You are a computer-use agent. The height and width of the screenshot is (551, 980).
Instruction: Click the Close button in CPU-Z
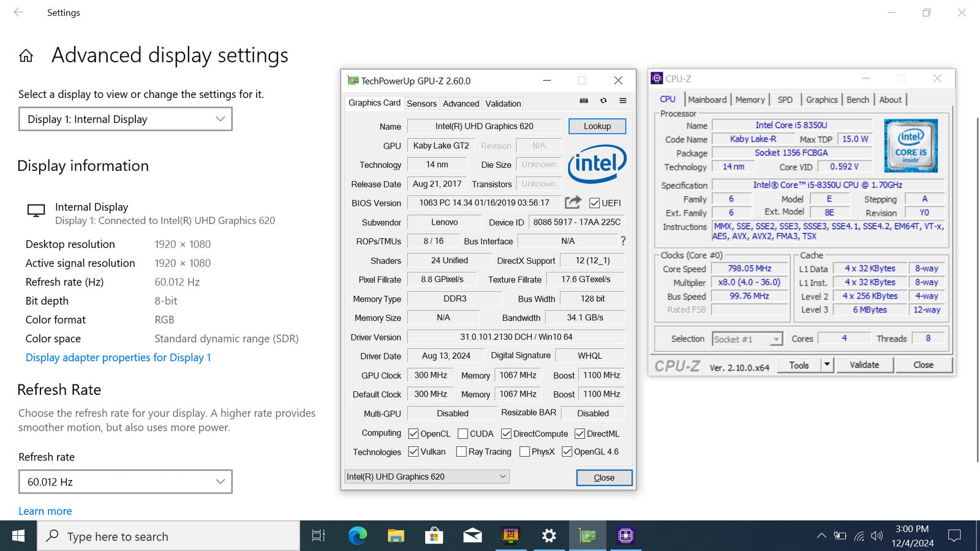924,365
